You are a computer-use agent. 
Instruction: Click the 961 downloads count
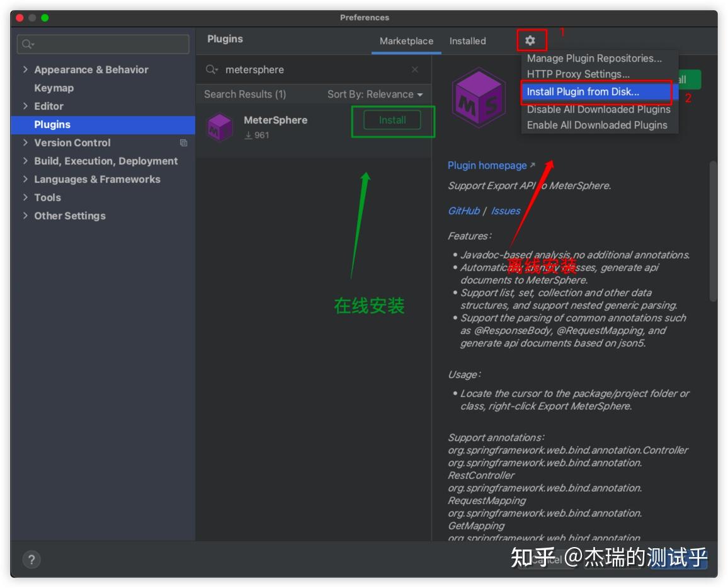coord(257,135)
